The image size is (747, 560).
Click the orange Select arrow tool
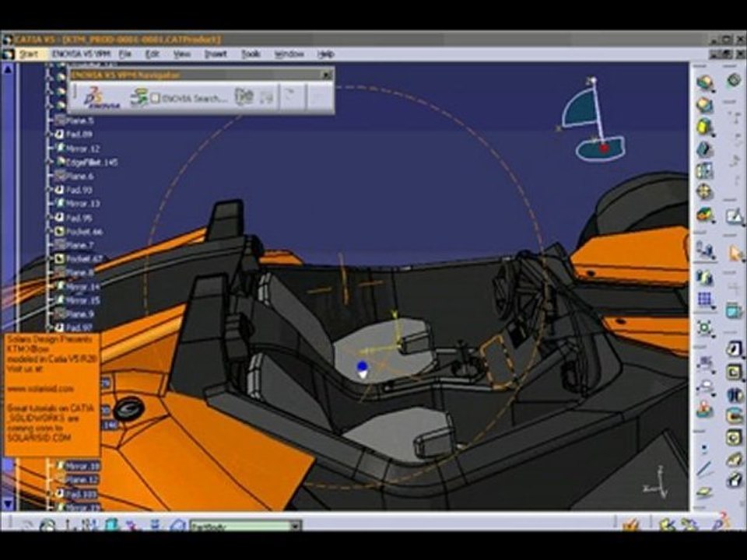coord(735,253)
